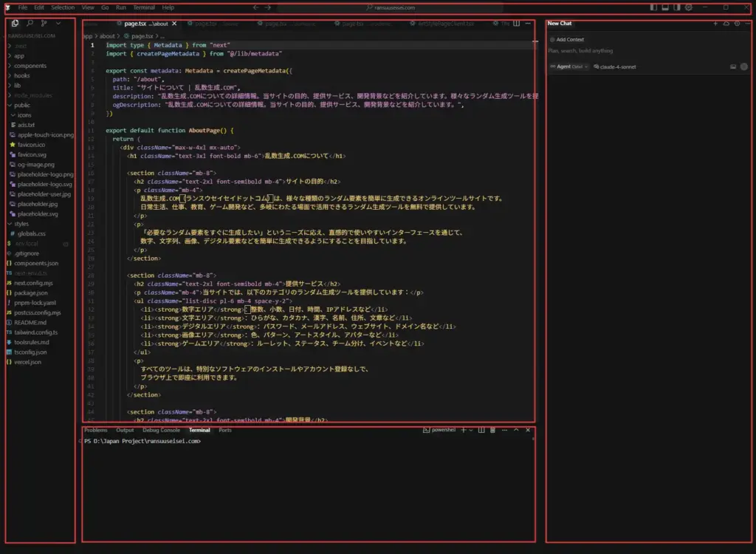Image resolution: width=756 pixels, height=554 pixels.
Task: Click the chat send button
Action: coord(744,66)
